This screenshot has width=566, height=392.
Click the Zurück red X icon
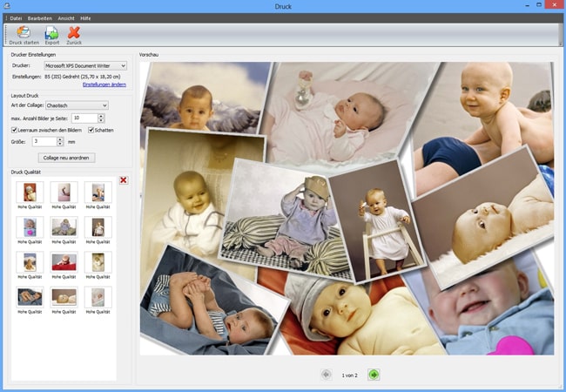(74, 31)
